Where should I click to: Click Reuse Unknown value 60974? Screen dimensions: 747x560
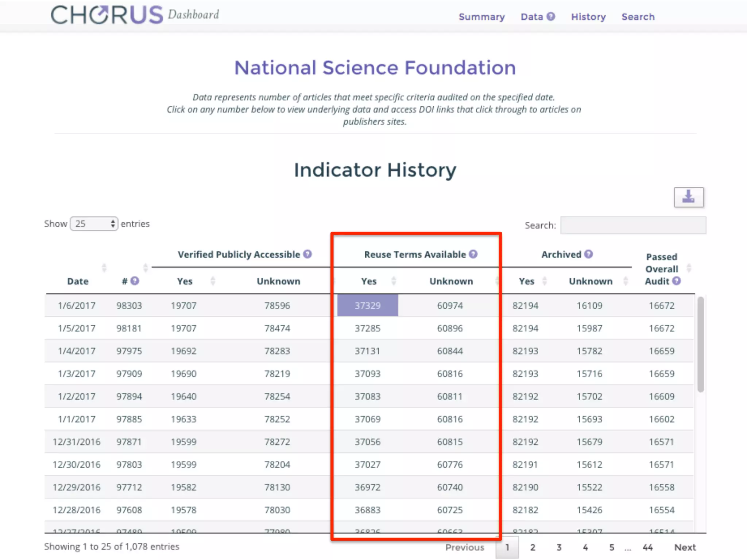pyautogui.click(x=450, y=306)
